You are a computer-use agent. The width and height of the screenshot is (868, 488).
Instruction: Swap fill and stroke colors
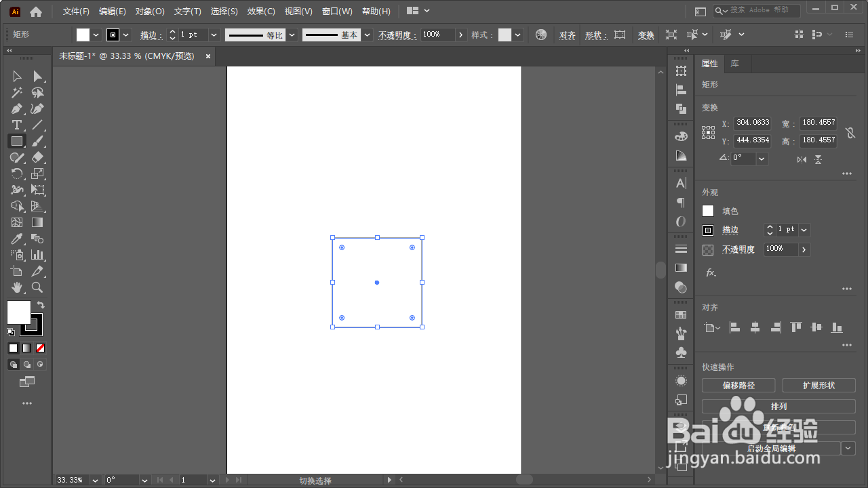click(41, 305)
